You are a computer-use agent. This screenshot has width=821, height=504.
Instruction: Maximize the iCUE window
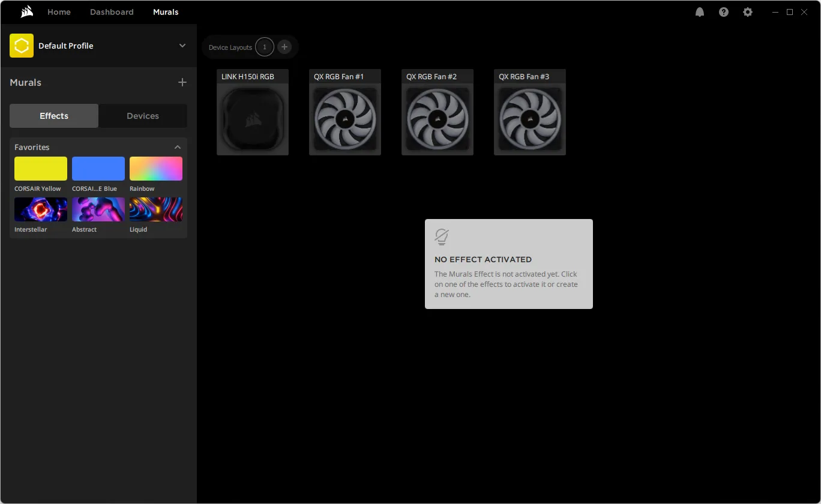[790, 12]
